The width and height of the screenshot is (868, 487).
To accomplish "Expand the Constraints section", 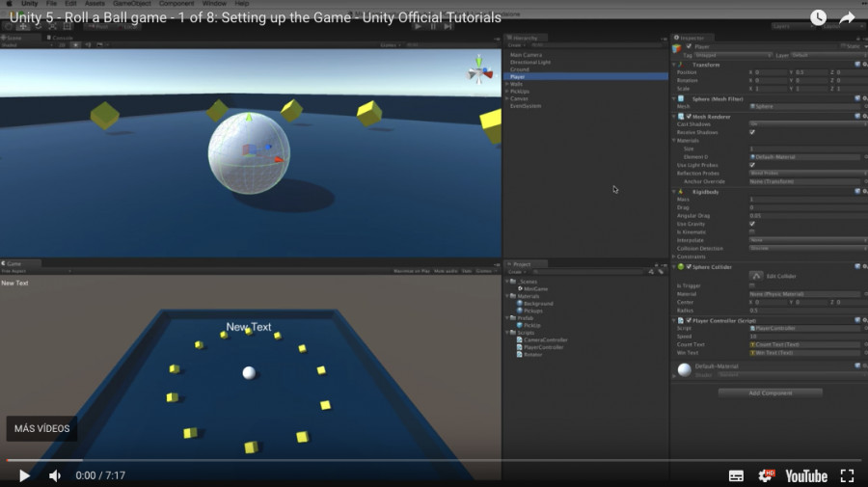I will [674, 257].
